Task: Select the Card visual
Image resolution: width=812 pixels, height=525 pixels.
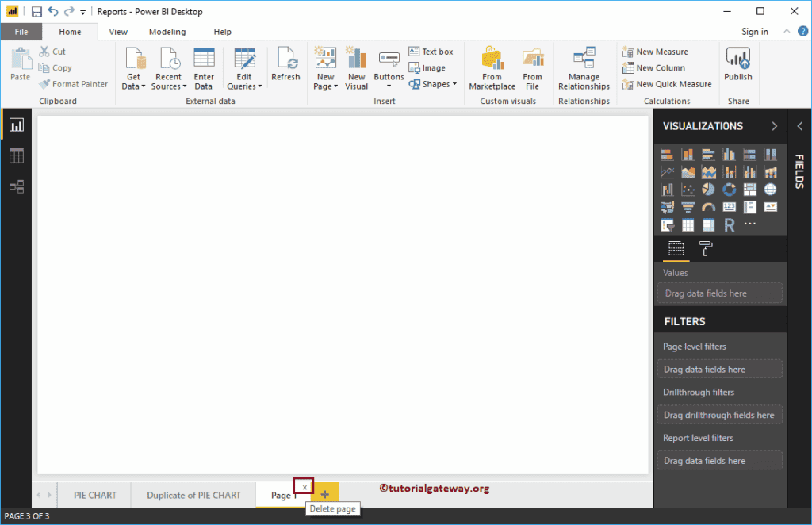Action: (730, 207)
